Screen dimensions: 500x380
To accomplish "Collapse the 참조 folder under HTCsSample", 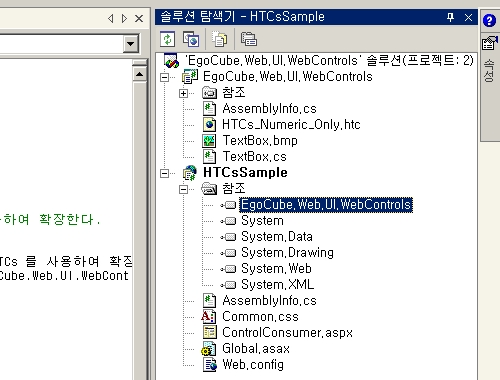I will coord(183,189).
